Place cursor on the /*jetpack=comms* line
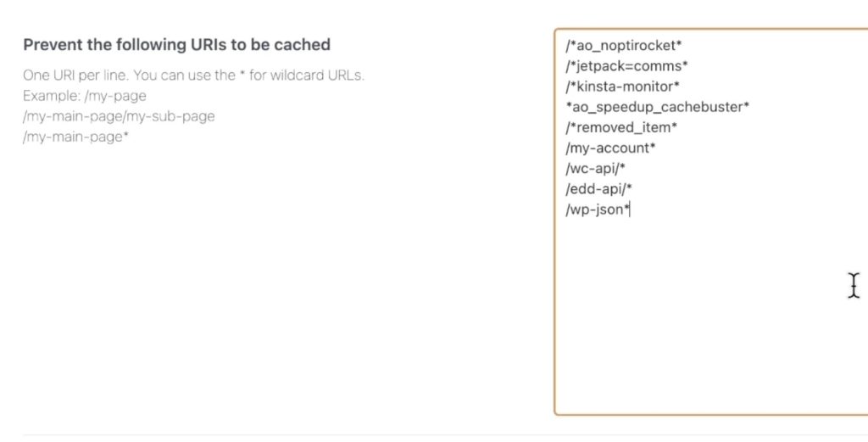The image size is (868, 442). [626, 65]
